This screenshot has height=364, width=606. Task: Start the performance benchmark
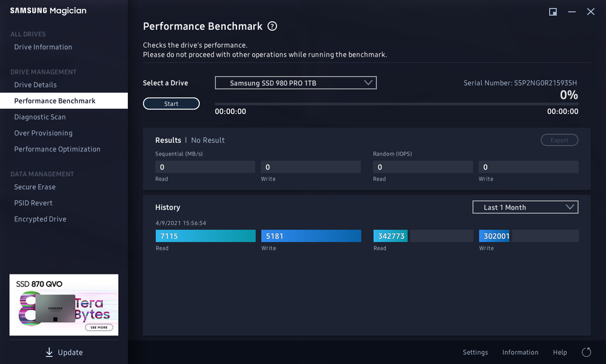point(171,104)
